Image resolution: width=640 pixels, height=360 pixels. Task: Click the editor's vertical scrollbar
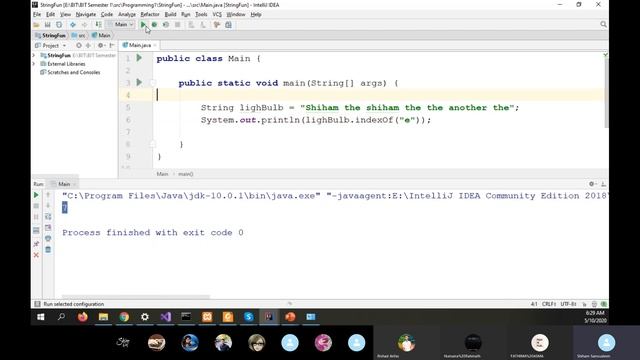coord(606,92)
